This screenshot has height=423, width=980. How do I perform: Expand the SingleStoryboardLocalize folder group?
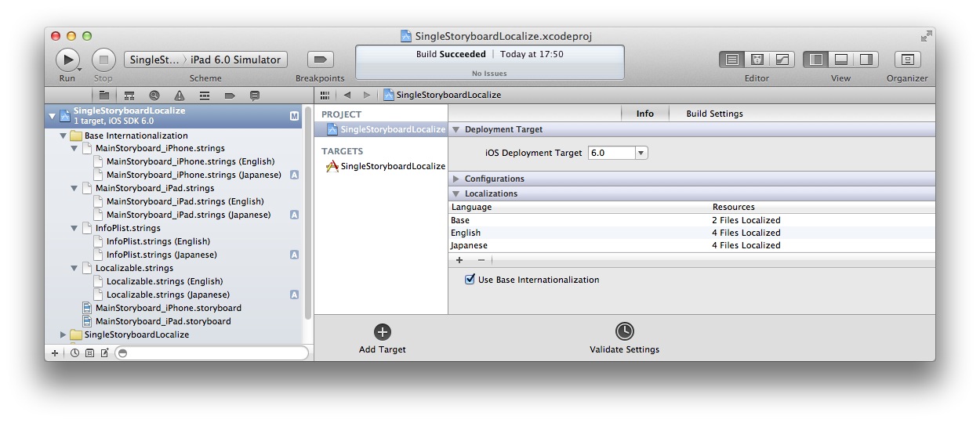[x=64, y=335]
